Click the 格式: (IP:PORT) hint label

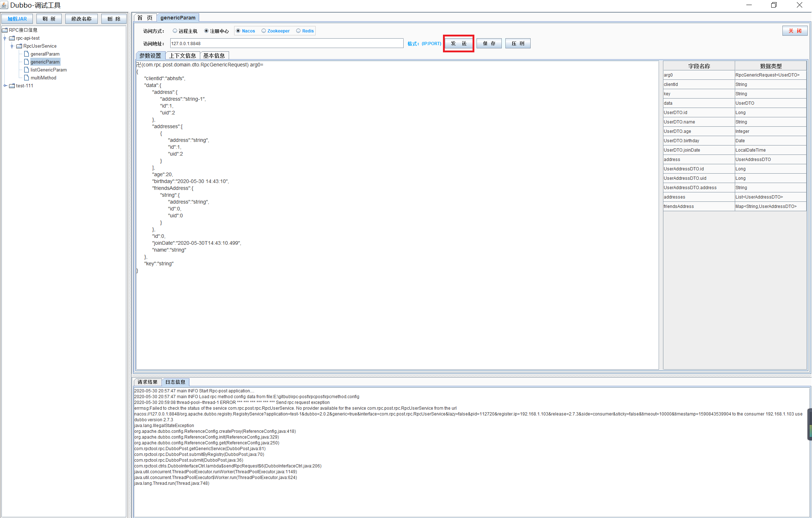pos(424,43)
